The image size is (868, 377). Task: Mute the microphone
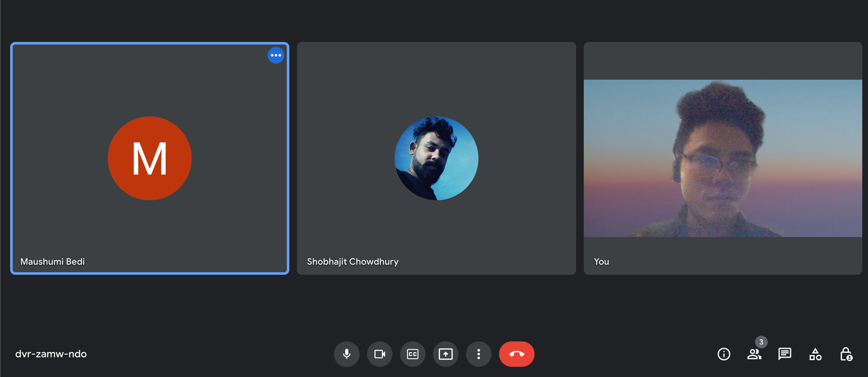[347, 354]
